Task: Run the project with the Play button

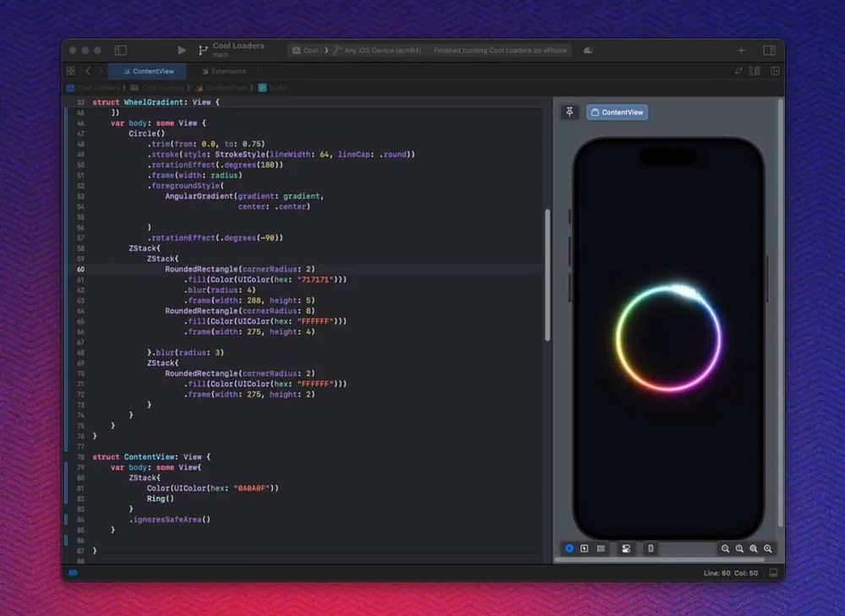Action: pos(182,50)
